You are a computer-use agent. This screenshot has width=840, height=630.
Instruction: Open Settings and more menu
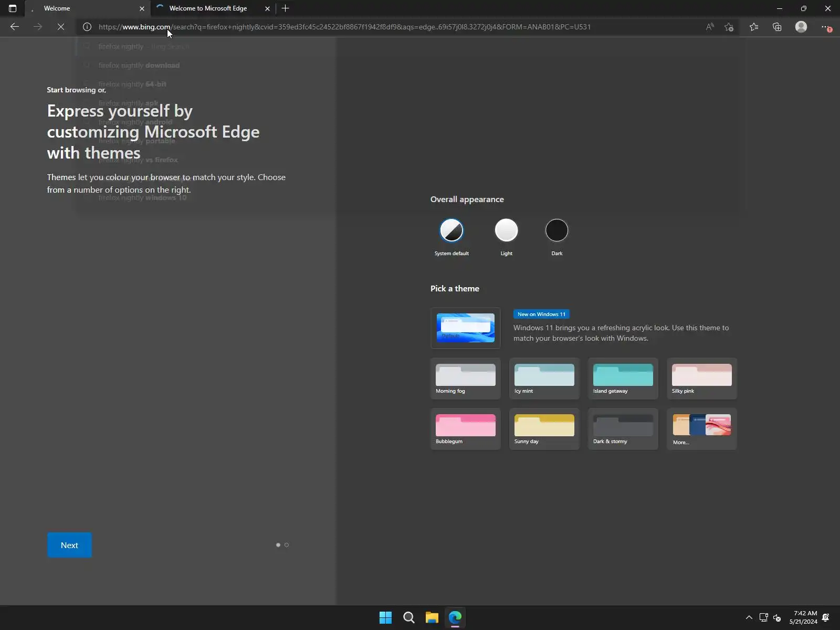pyautogui.click(x=825, y=27)
